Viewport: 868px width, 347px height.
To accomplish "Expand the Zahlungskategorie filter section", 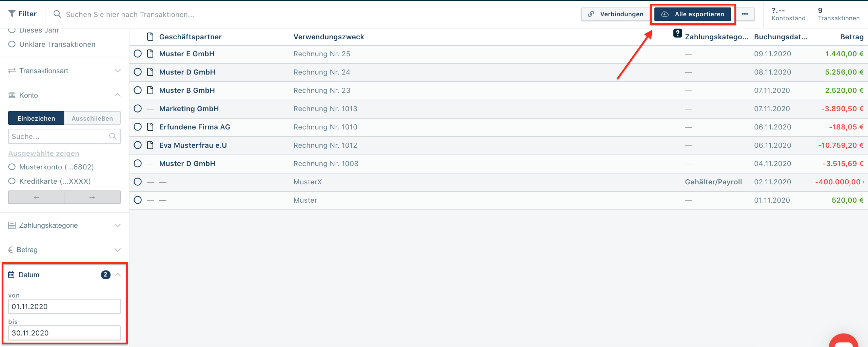I will (x=117, y=225).
